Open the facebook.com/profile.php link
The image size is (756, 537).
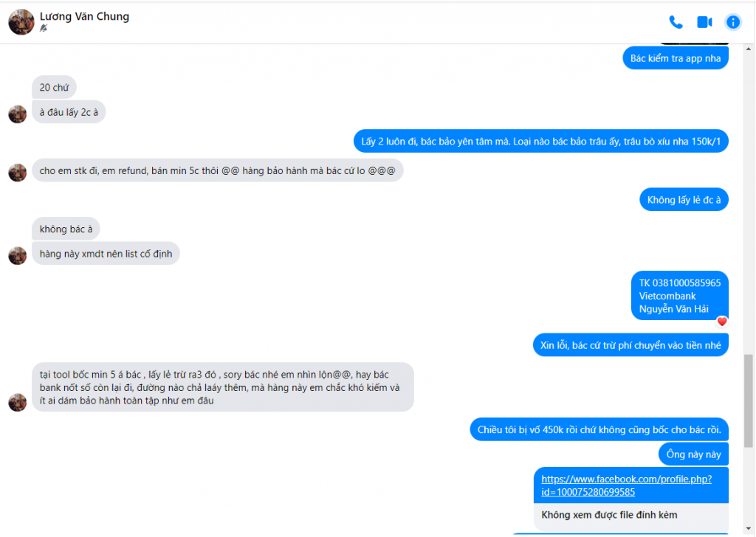(x=626, y=485)
